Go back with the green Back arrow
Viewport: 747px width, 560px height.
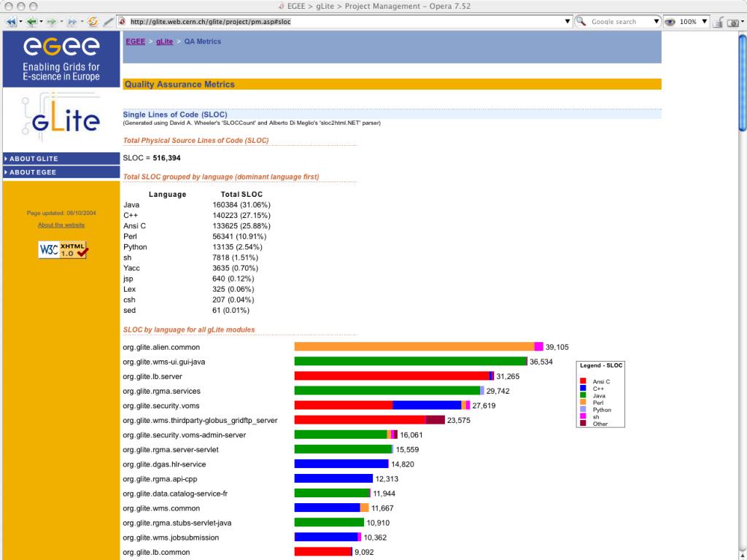pos(31,21)
